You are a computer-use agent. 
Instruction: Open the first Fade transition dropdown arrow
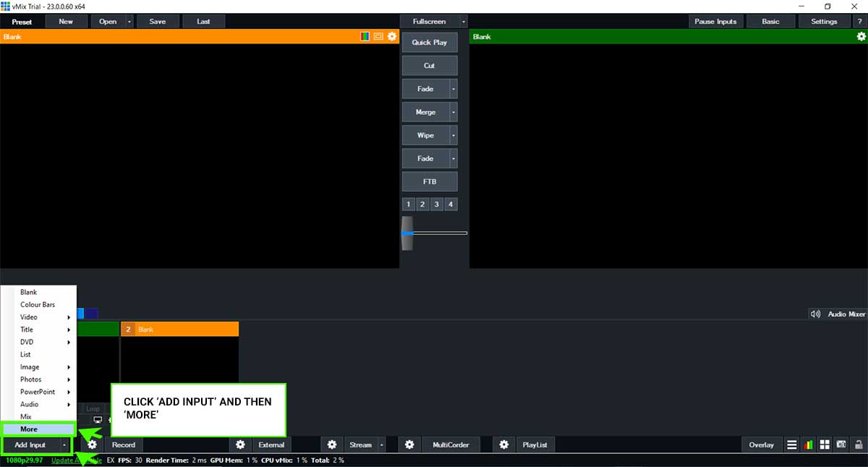coord(454,89)
